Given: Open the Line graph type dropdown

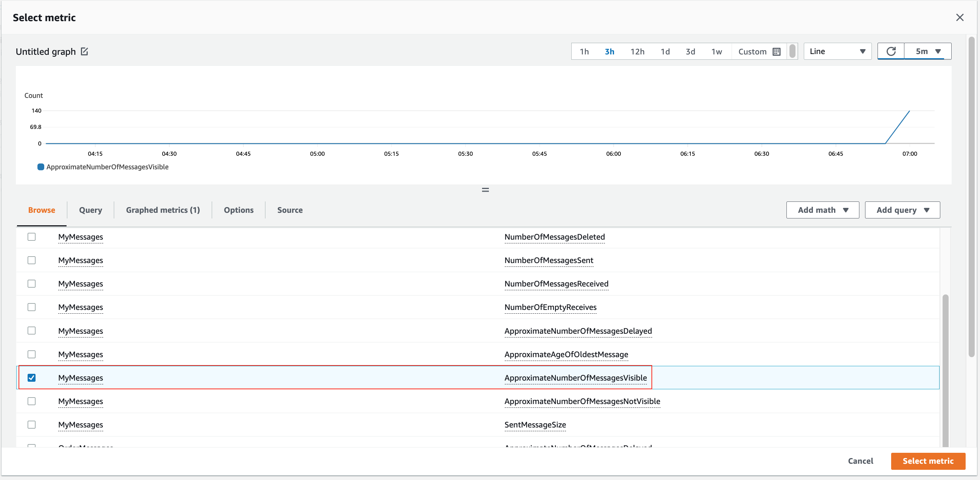Looking at the screenshot, I should coord(837,51).
